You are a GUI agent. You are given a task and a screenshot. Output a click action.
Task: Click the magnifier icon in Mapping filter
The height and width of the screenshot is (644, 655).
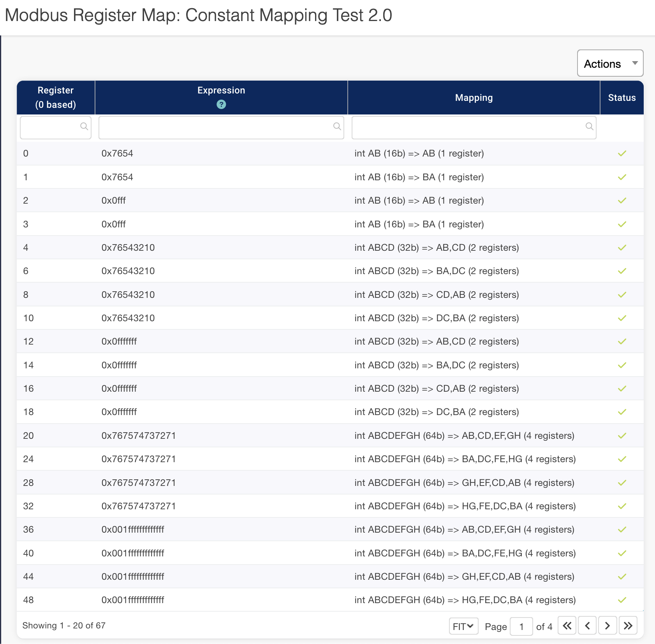589,126
